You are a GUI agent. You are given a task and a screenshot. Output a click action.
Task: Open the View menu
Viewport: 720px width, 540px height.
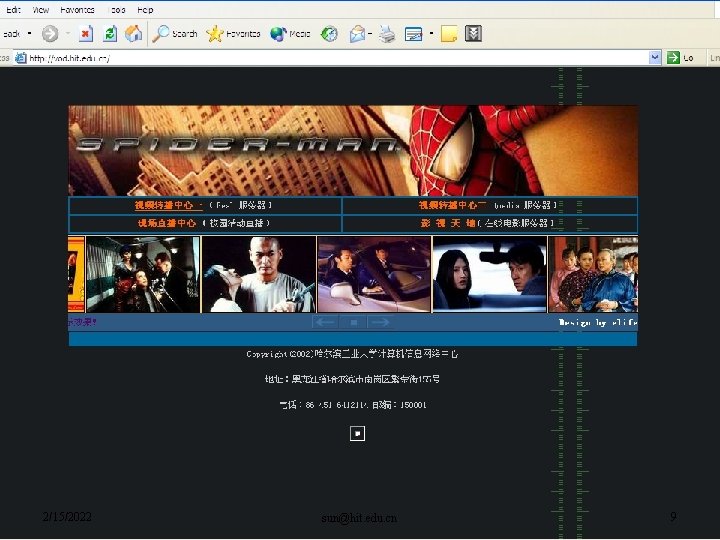(40, 10)
